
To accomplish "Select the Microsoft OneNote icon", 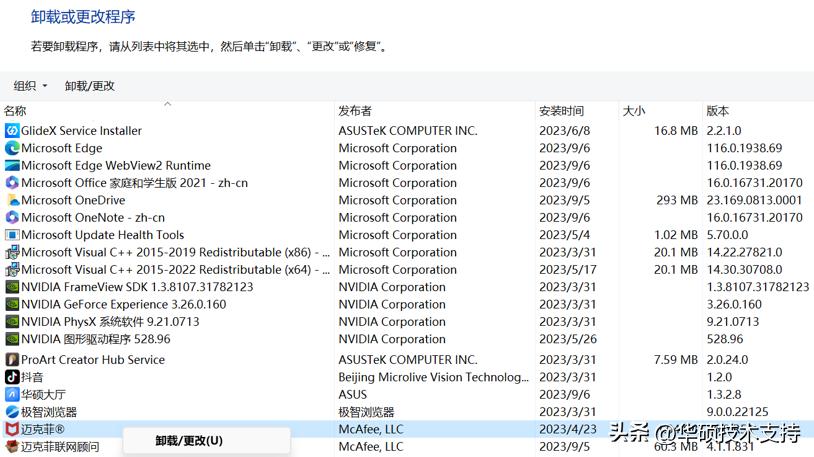I will (12, 218).
